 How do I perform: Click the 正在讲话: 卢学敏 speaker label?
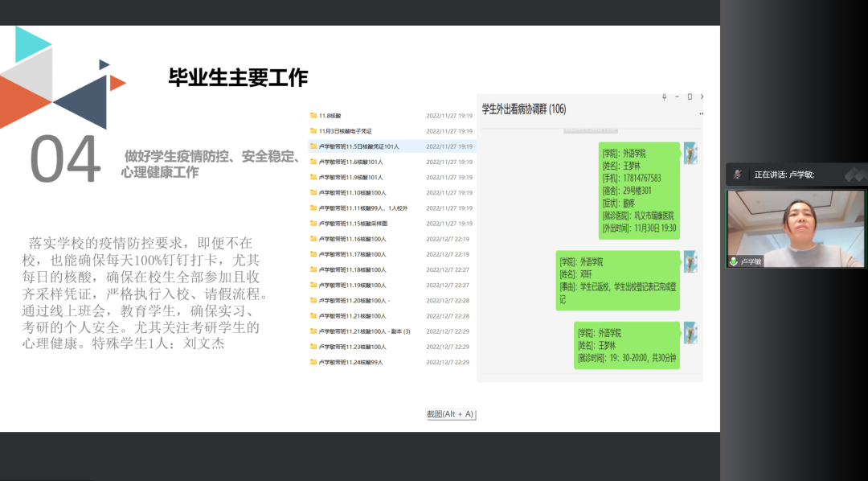click(784, 175)
